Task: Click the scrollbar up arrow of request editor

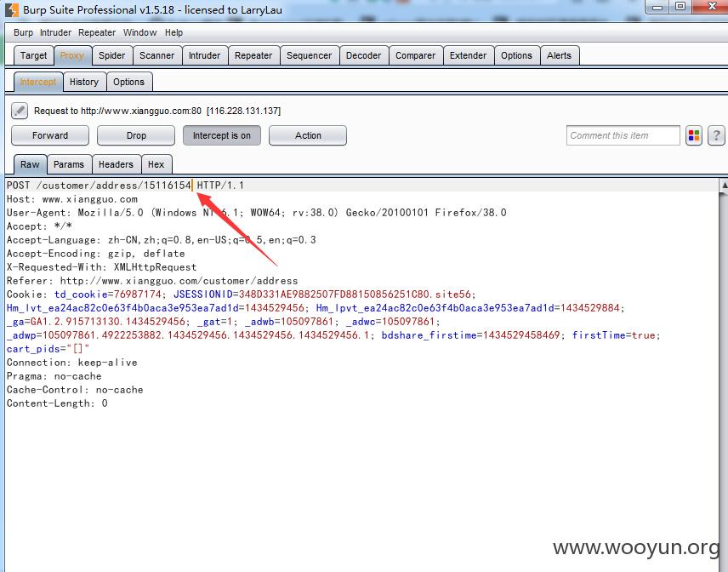Action: point(724,185)
